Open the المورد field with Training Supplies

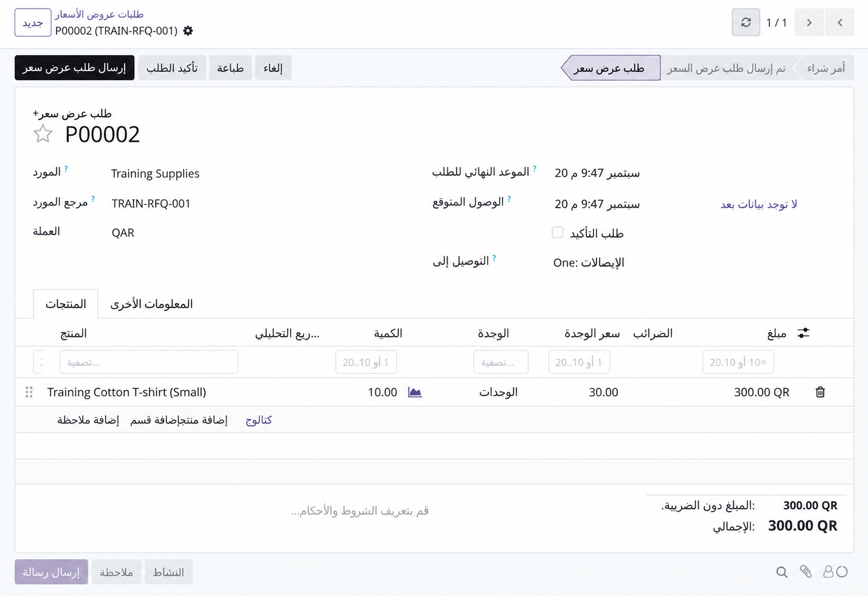pyautogui.click(x=155, y=174)
